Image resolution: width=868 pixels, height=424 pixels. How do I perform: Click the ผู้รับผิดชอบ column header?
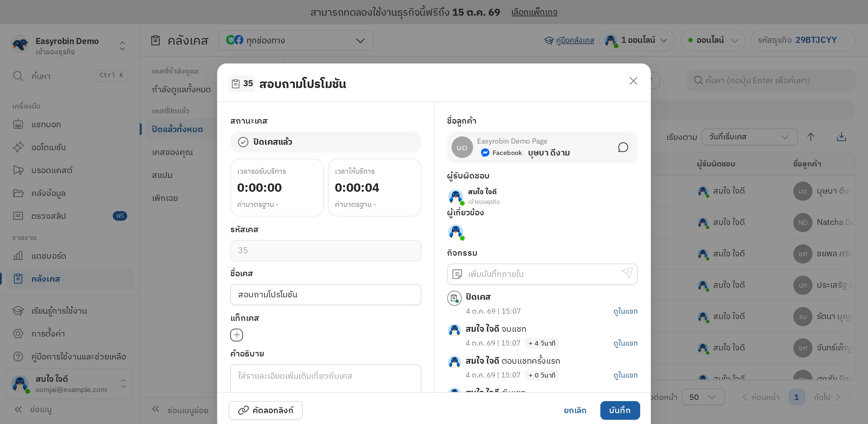pos(716,164)
